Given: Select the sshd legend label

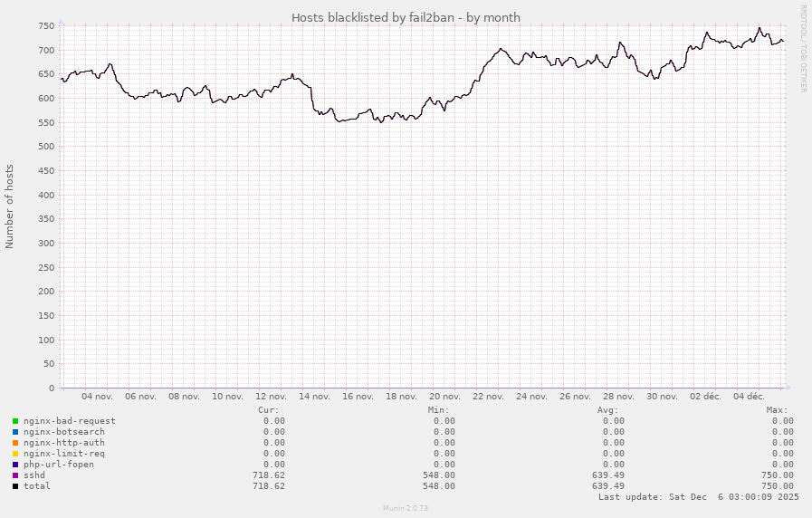Looking at the screenshot, I should [x=34, y=475].
